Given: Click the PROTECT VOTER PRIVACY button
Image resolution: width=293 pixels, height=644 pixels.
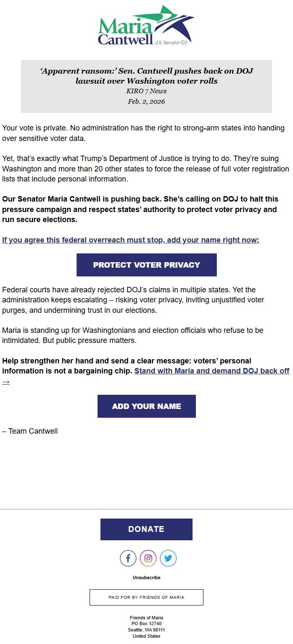Looking at the screenshot, I should click(146, 264).
